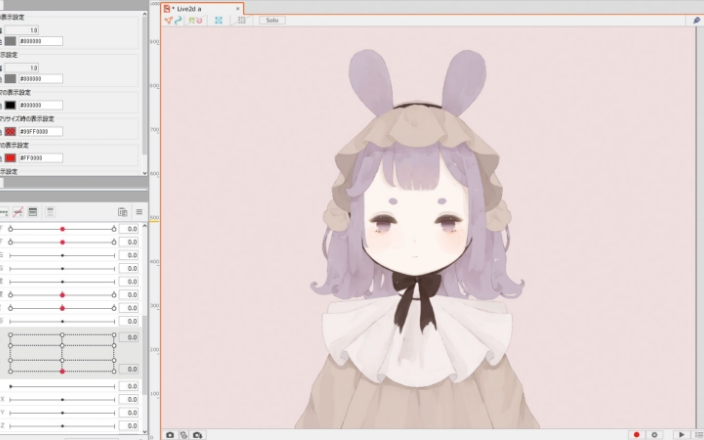Click the #99FF0000 hex color field
Viewport: 704px width, 440px height.
(40, 132)
